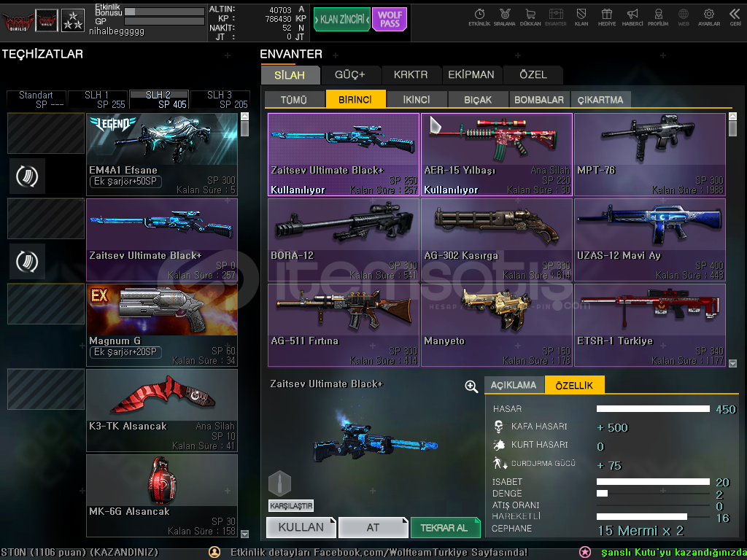
Task: Go back with the Geri arrow
Action: pos(735,17)
